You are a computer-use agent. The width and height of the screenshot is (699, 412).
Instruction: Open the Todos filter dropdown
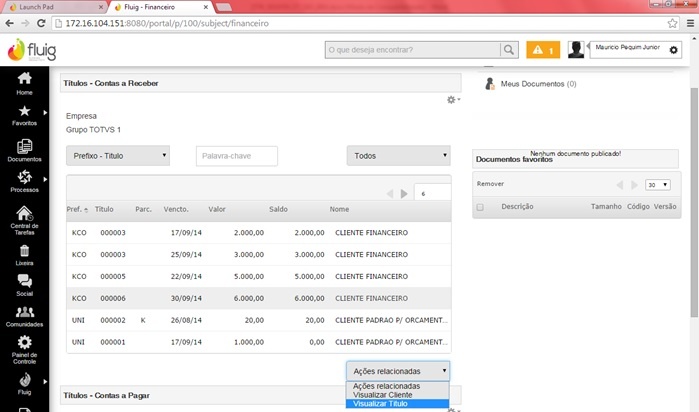pyautogui.click(x=399, y=156)
